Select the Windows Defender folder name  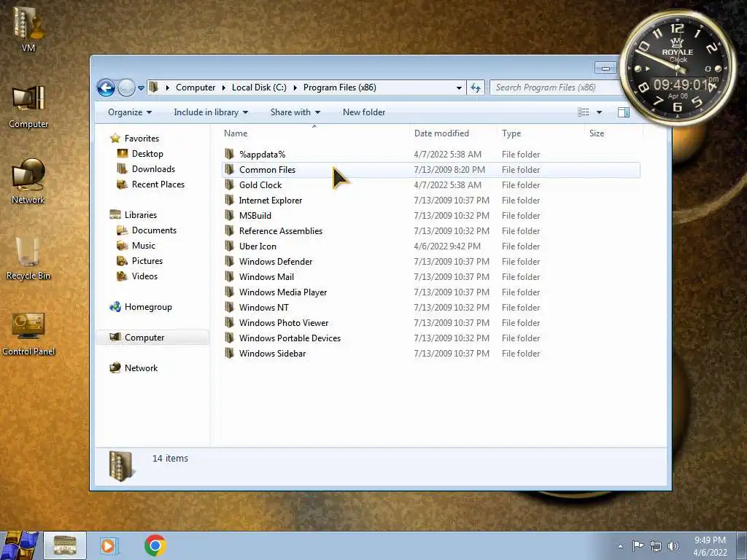coord(275,262)
